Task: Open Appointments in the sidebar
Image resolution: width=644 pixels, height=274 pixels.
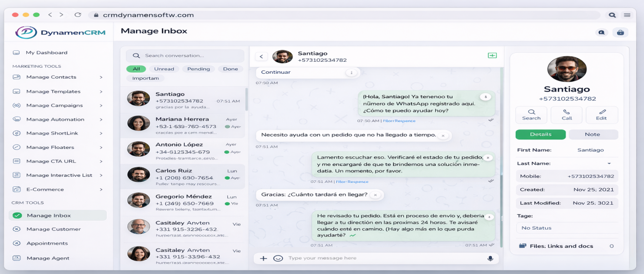Action: pyautogui.click(x=47, y=244)
